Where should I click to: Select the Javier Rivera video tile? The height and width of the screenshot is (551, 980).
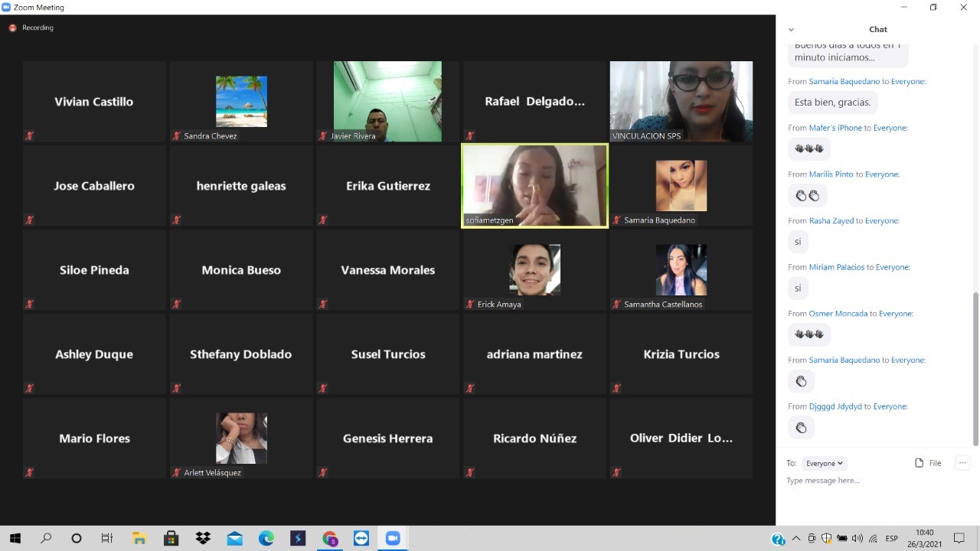[x=387, y=102]
